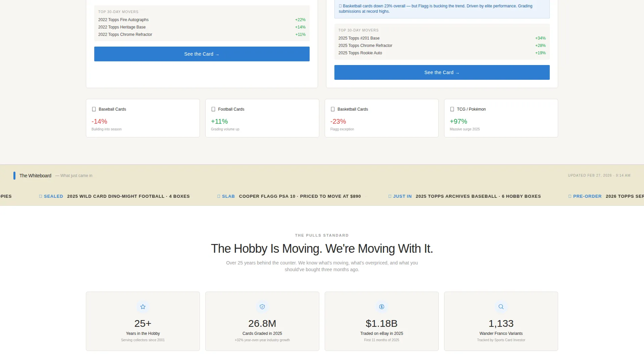The width and height of the screenshot is (644, 362).
Task: Click the icon beside Football Cards
Action: [x=213, y=109]
